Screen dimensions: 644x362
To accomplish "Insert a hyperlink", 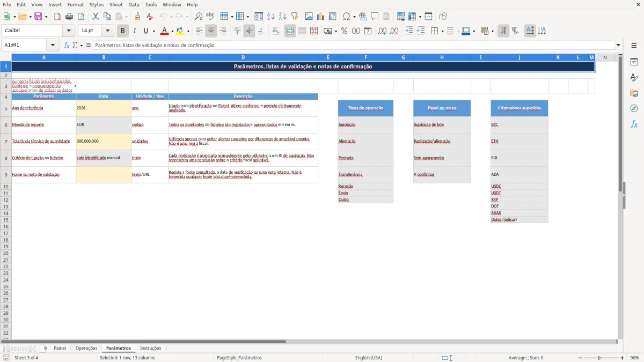I will click(363, 17).
